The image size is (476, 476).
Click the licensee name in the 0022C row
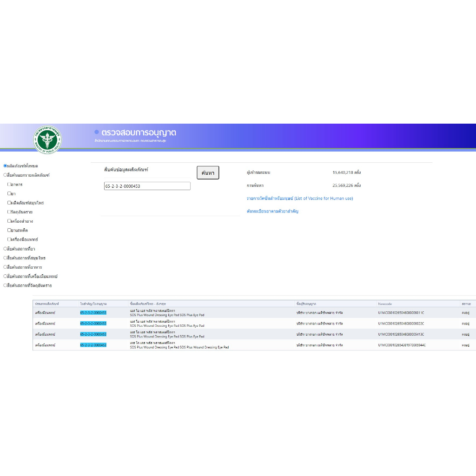[320, 324]
